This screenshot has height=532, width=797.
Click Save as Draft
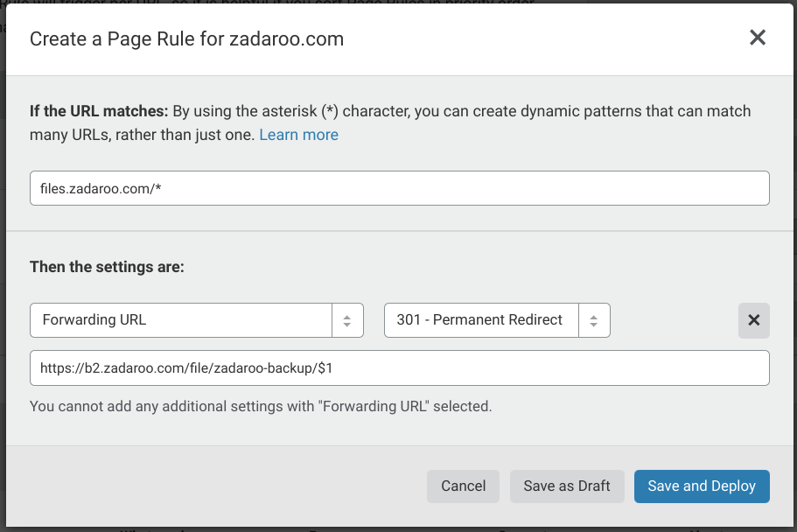coord(567,486)
